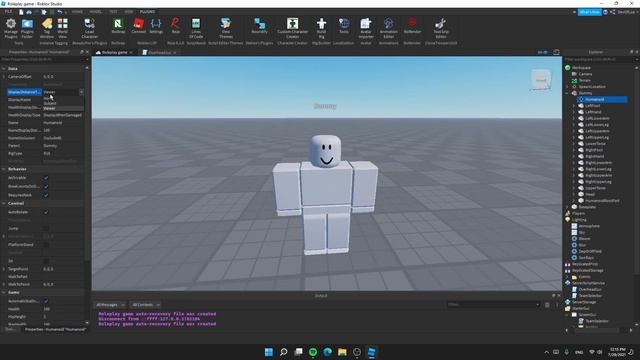Screen dimensions: 640x360
Task: Launch the Avatar Importer
Action: (x=366, y=28)
